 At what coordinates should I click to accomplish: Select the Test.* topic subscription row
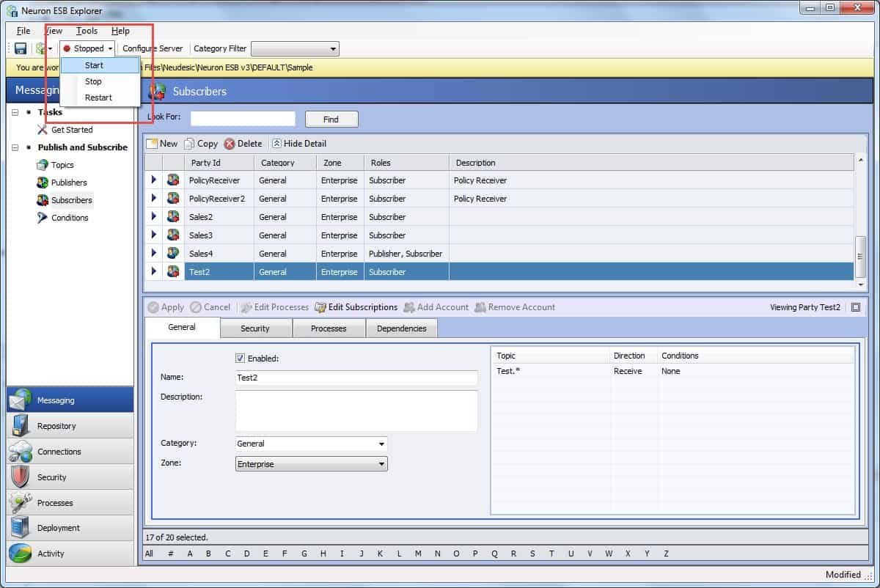click(672, 371)
